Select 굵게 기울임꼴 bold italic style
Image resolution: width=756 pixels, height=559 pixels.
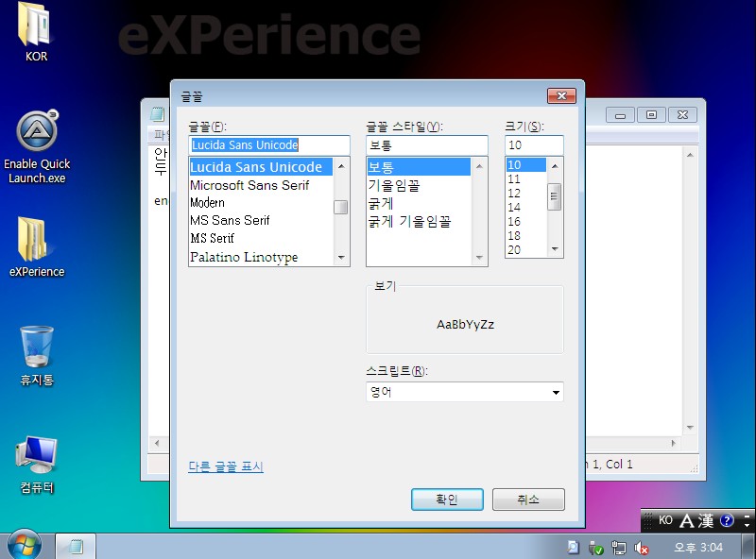click(x=419, y=221)
